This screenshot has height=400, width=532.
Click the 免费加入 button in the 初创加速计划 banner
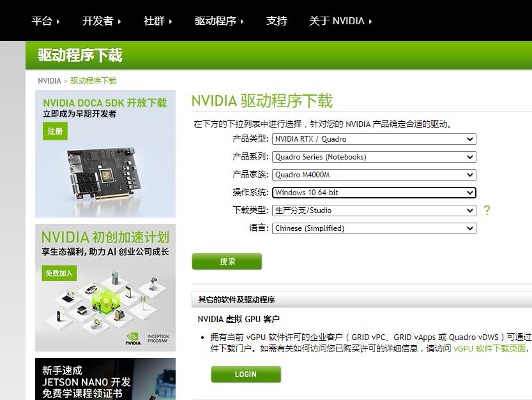click(59, 273)
